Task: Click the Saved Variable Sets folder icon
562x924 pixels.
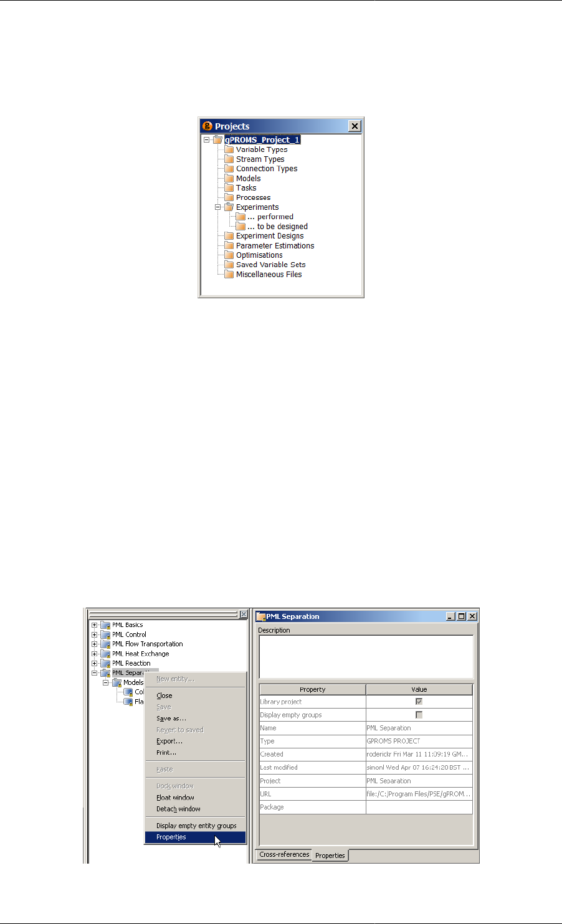Action: click(x=229, y=265)
